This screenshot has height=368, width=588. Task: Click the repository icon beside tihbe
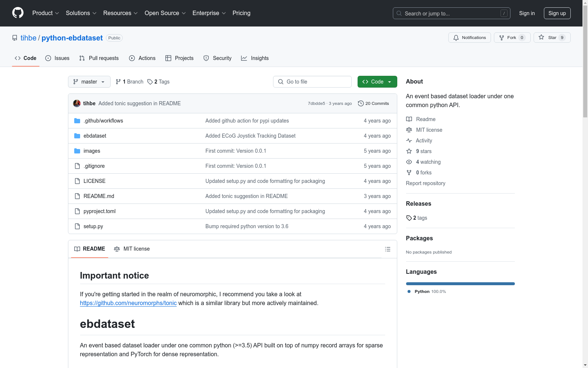pyautogui.click(x=15, y=38)
